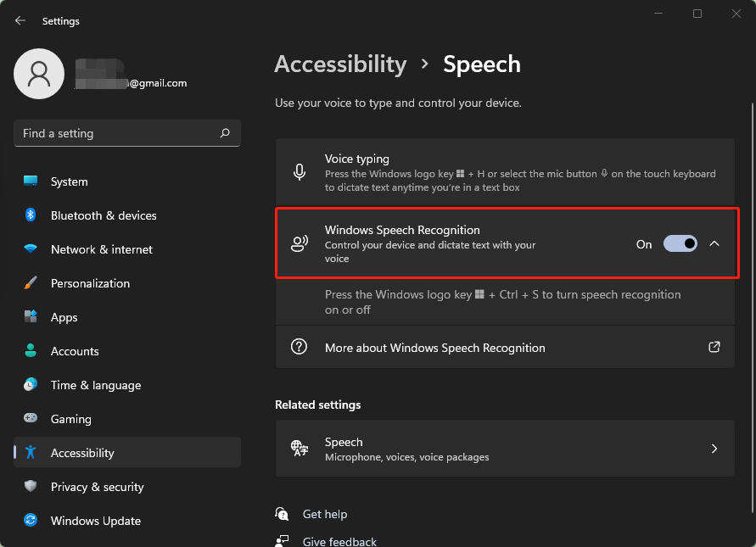Click the Voice typing microphone icon

300,172
